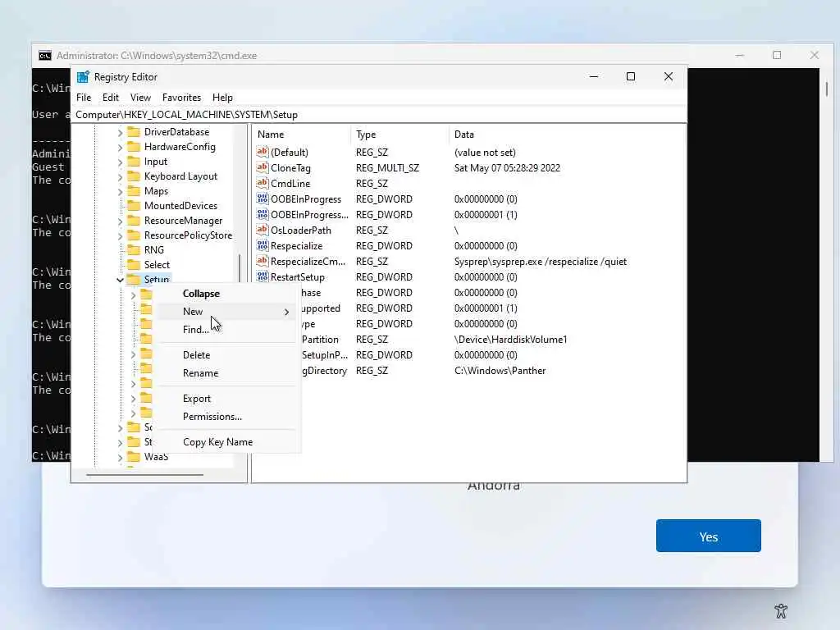Choose Export in the context menu
Viewport: 840px width, 630px height.
228,399
